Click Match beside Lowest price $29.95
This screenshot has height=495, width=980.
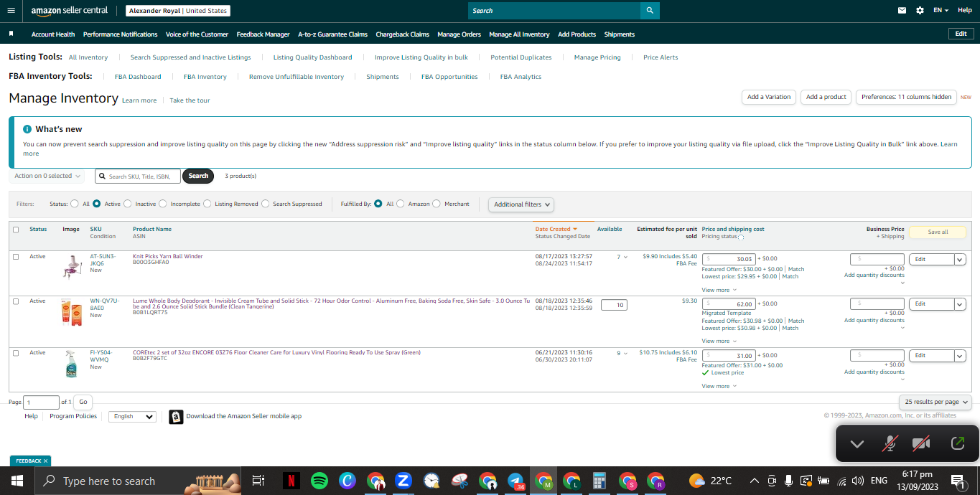click(790, 276)
